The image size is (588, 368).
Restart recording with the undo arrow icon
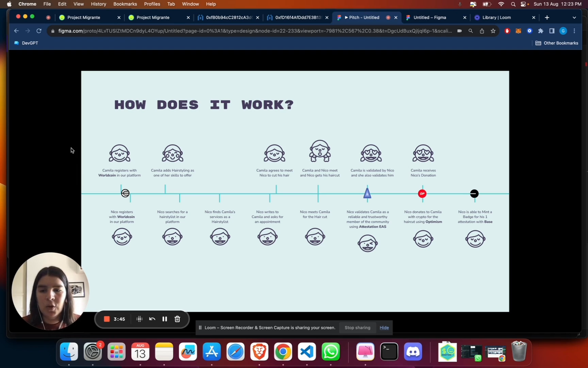tap(152, 319)
